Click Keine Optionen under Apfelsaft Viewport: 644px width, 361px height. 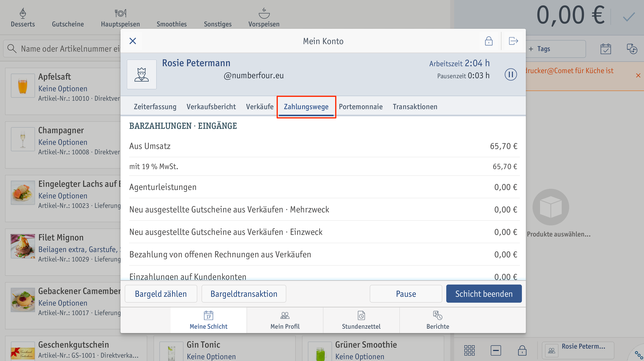[x=63, y=88]
